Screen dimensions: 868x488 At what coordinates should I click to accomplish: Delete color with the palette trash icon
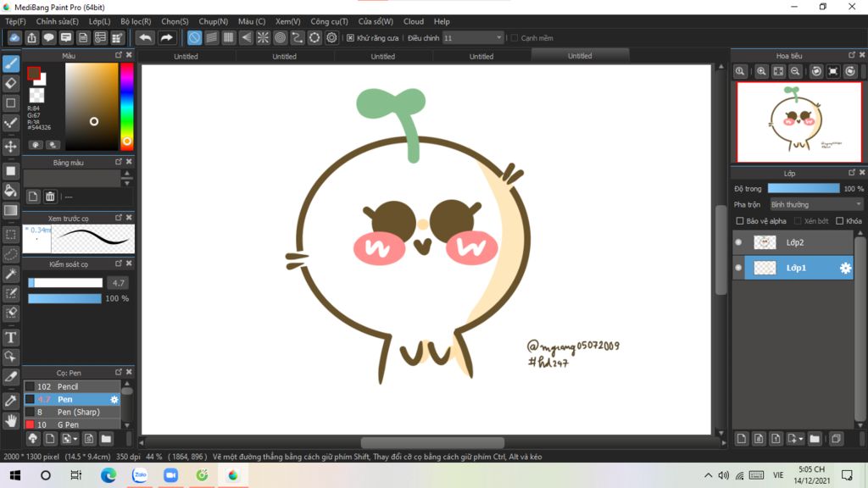50,197
